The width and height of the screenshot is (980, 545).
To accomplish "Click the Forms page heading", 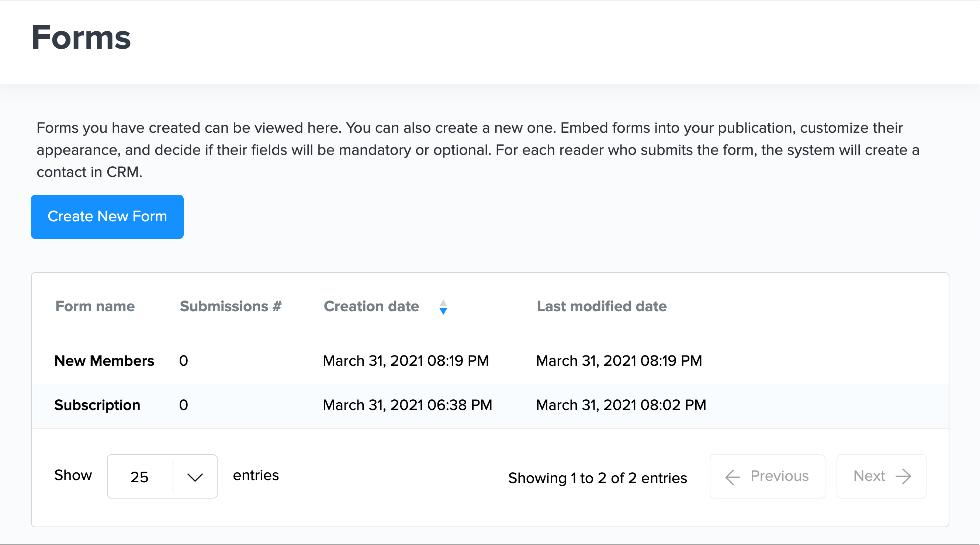I will [81, 37].
